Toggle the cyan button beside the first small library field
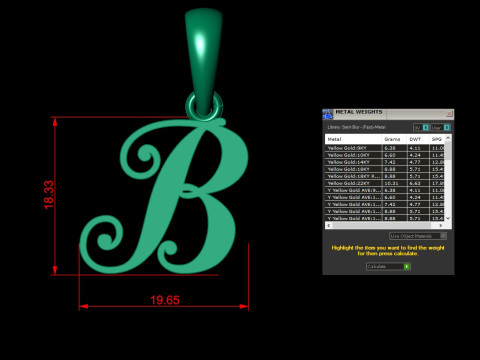The width and height of the screenshot is (480, 360). [426, 127]
